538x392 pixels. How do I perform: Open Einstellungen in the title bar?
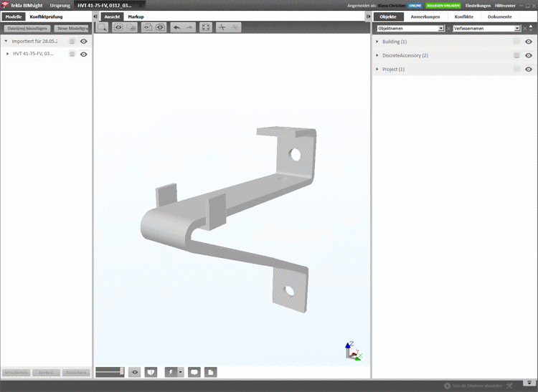pos(478,6)
